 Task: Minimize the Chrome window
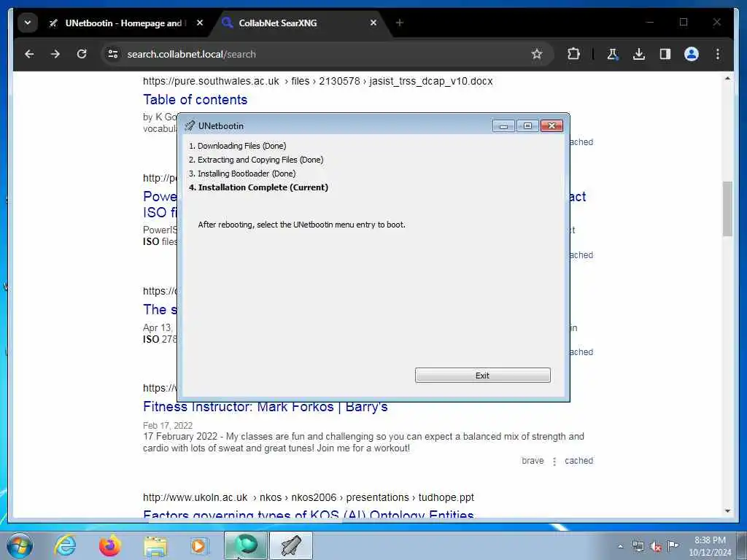(650, 22)
